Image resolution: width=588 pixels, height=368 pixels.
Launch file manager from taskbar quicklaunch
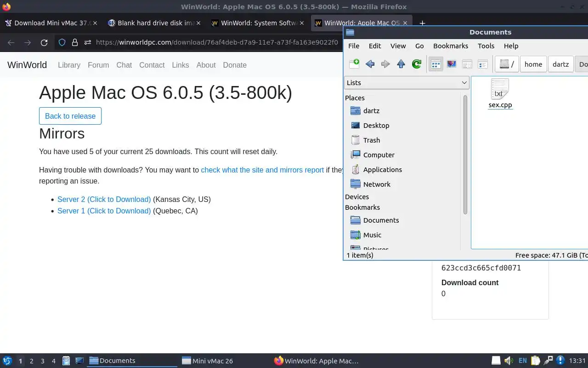tap(66, 361)
